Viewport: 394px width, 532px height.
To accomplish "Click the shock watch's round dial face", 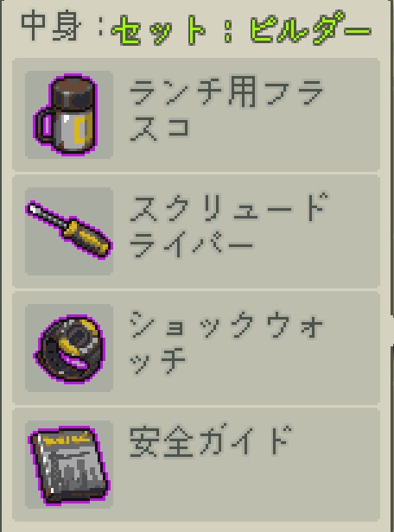I will tap(79, 338).
